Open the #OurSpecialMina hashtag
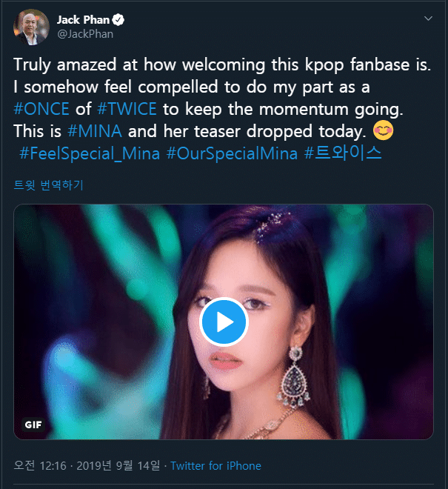Screen dimensions: 448x489 click(232, 153)
